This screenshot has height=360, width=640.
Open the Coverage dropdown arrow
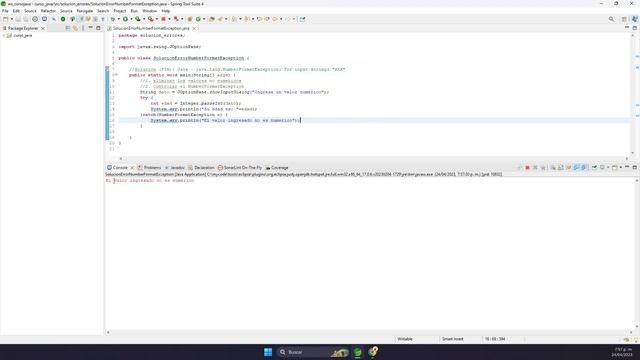point(144,19)
